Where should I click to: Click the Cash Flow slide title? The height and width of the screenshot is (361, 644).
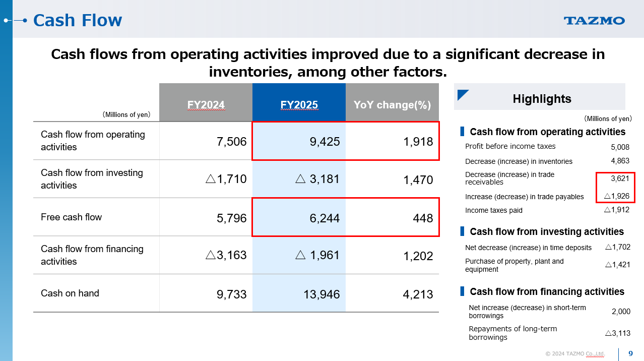click(78, 20)
